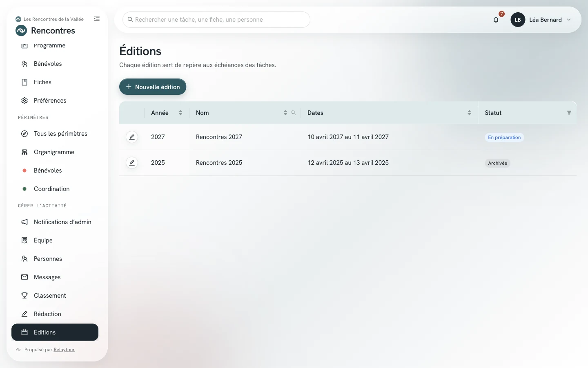Screen dimensions: 588x368
Task: Open the notifications bell
Action: [x=496, y=20]
